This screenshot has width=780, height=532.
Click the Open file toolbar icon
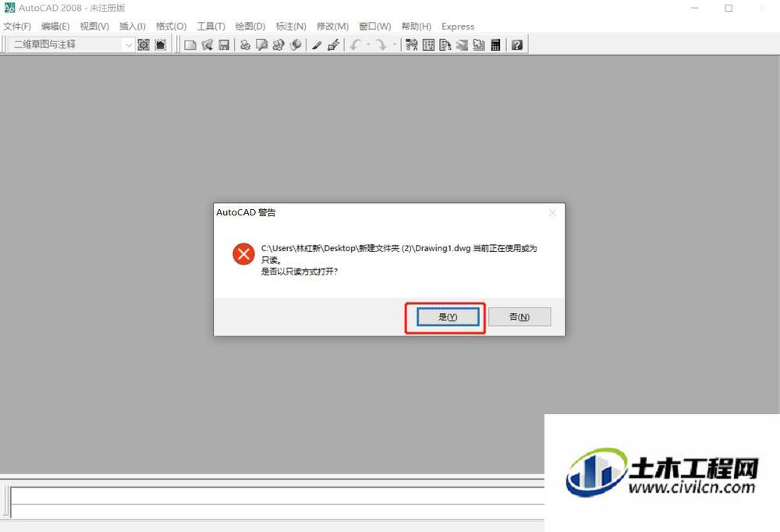point(207,44)
